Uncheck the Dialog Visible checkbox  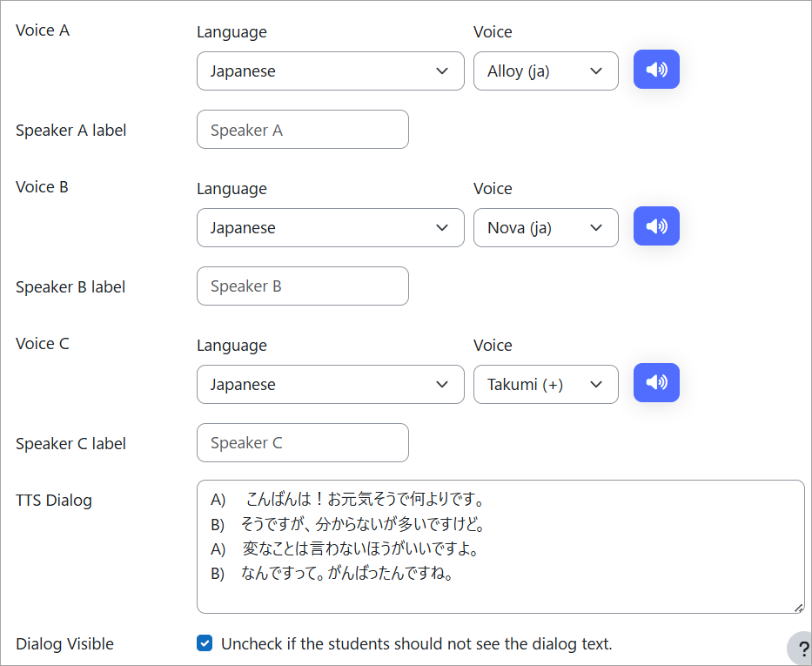coord(205,643)
